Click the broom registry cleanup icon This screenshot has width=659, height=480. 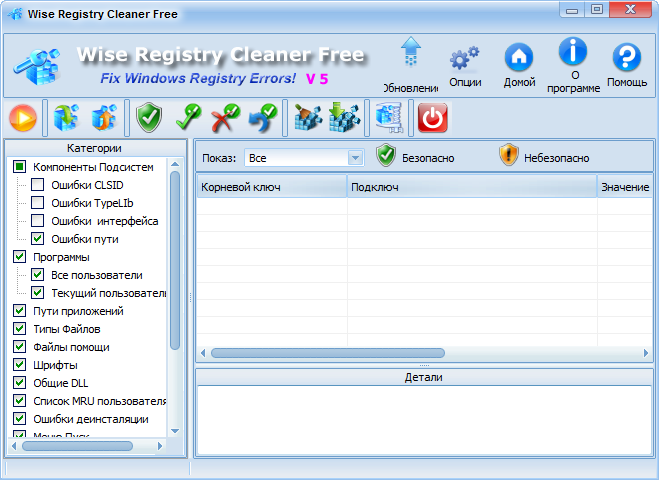point(308,117)
